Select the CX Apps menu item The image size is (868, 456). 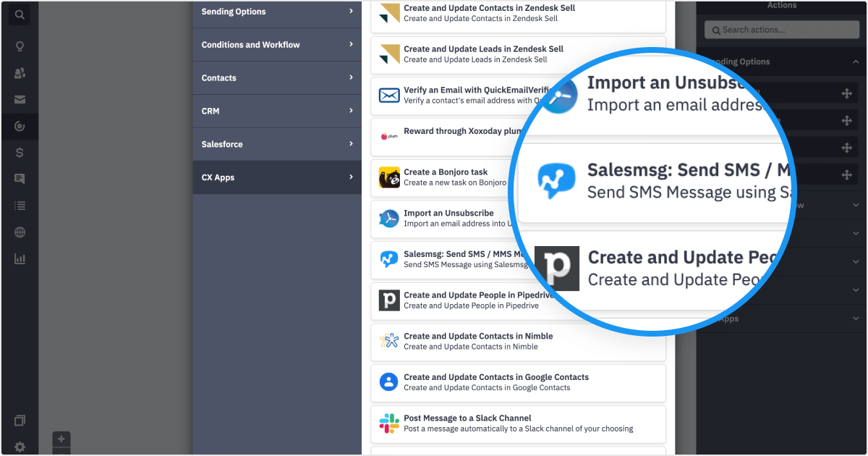pyautogui.click(x=276, y=177)
